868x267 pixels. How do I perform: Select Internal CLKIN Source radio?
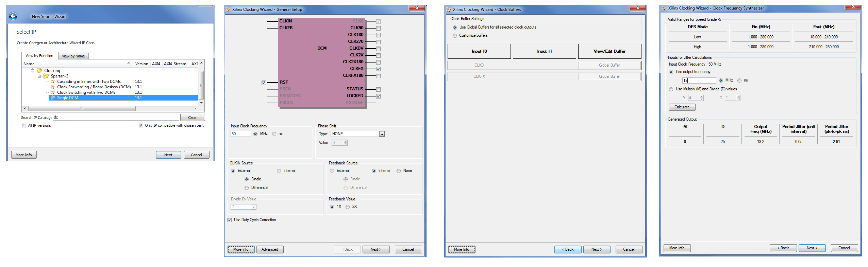coord(279,171)
